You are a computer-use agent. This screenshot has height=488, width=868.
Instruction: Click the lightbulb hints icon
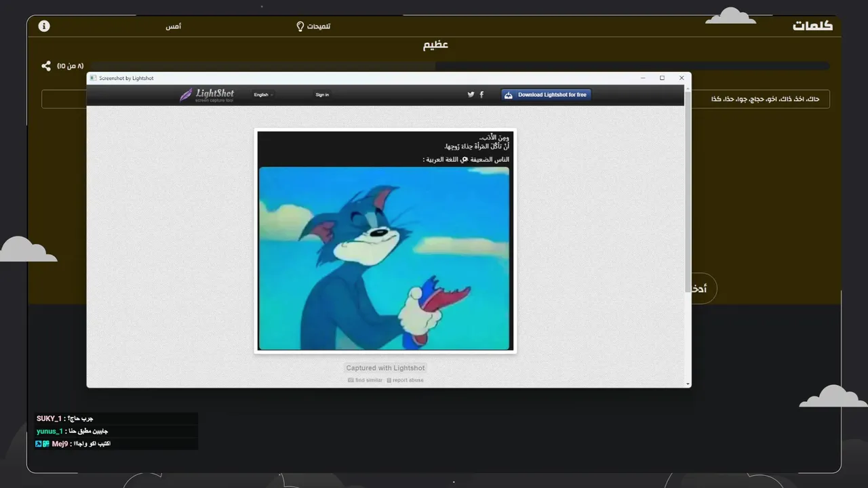[x=300, y=26]
